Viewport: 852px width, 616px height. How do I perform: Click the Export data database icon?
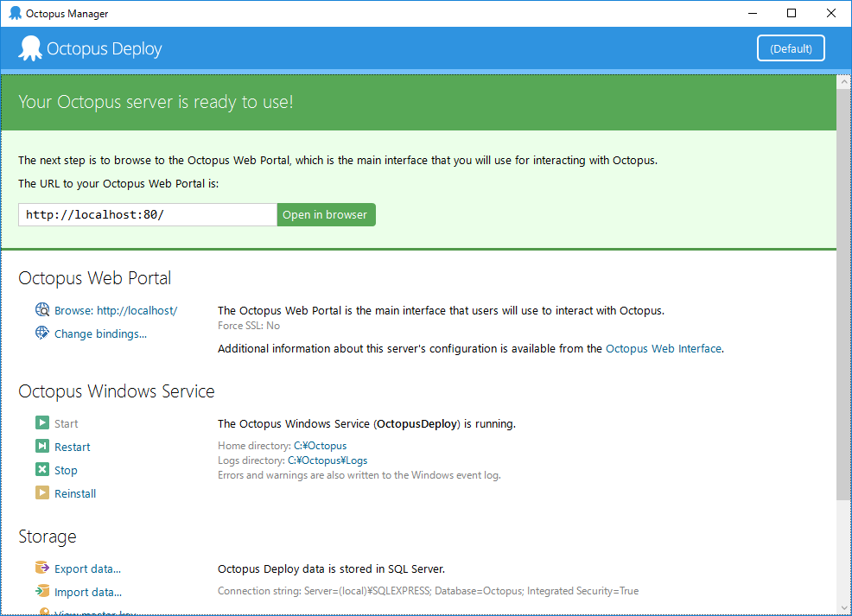coord(42,568)
